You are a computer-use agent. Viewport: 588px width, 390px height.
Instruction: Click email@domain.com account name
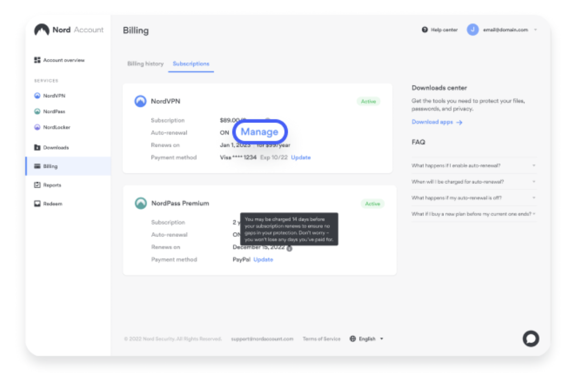(x=505, y=29)
